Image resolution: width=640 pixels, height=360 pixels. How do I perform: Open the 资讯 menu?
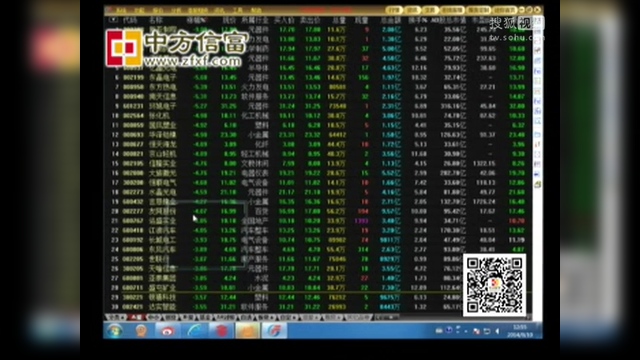pos(219,10)
